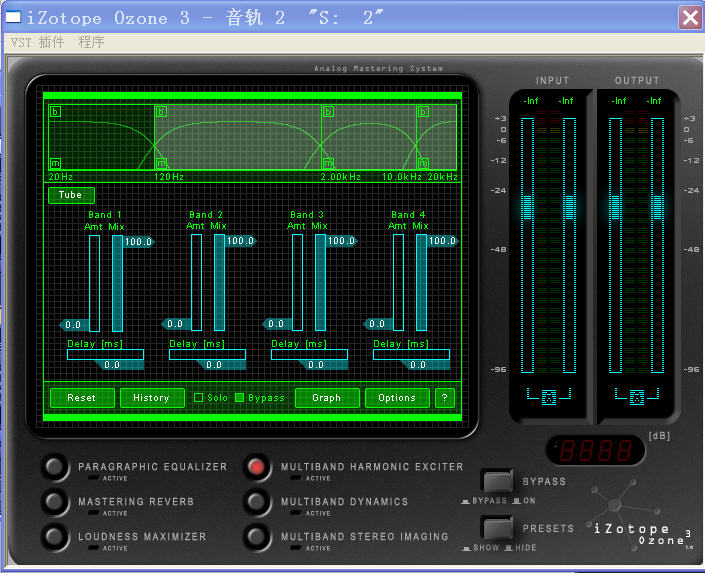Toggle Multiband Dynamics ACTIVE indicator
The image size is (705, 573).
pos(296,513)
